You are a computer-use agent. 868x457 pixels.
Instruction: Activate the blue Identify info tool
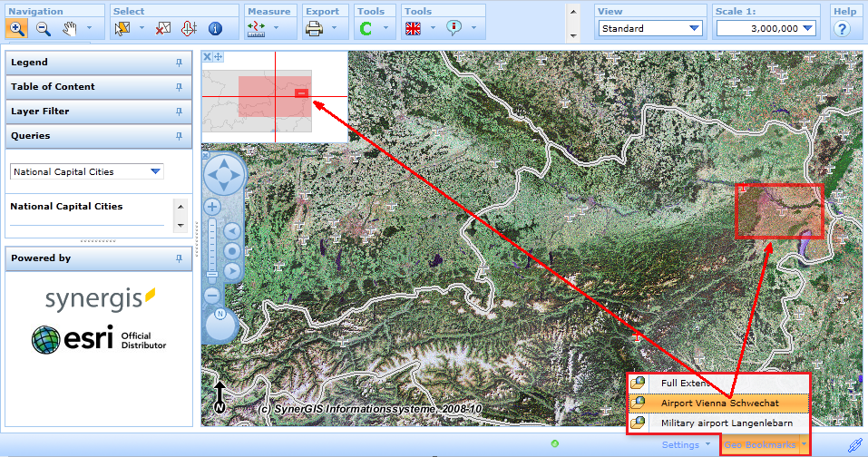tap(215, 28)
